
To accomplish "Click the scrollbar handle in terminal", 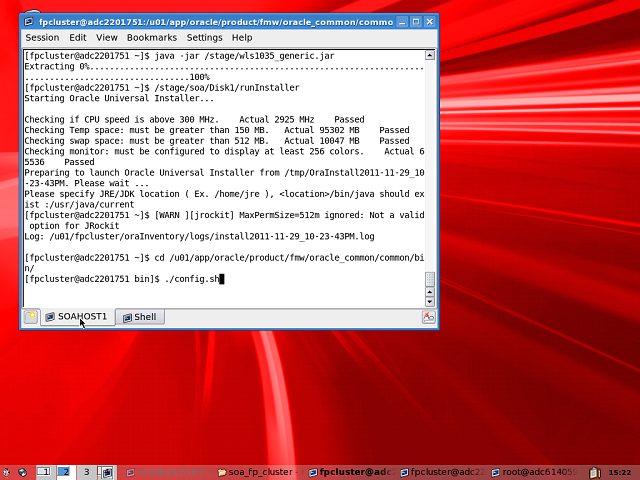I will coord(430,279).
